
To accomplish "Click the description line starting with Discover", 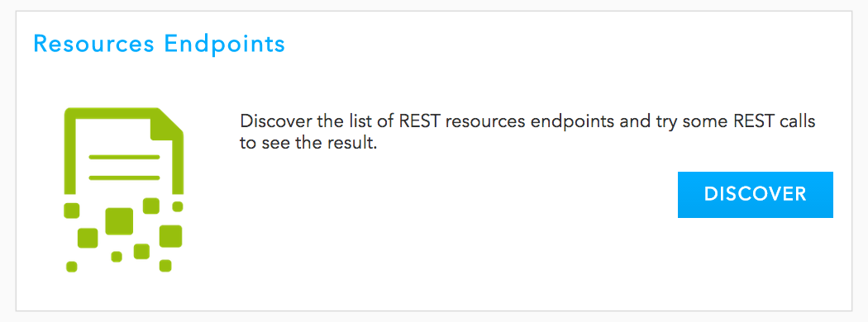I will [527, 121].
